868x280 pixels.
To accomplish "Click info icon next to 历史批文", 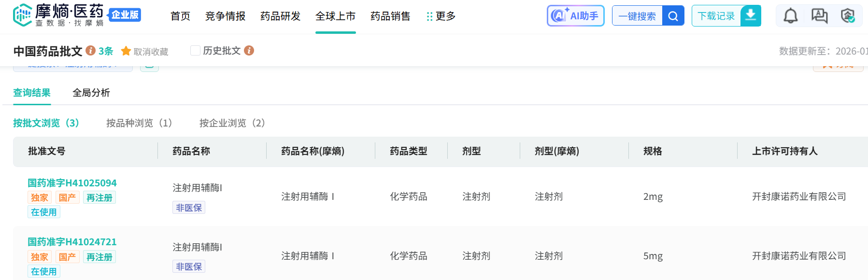I will 249,51.
